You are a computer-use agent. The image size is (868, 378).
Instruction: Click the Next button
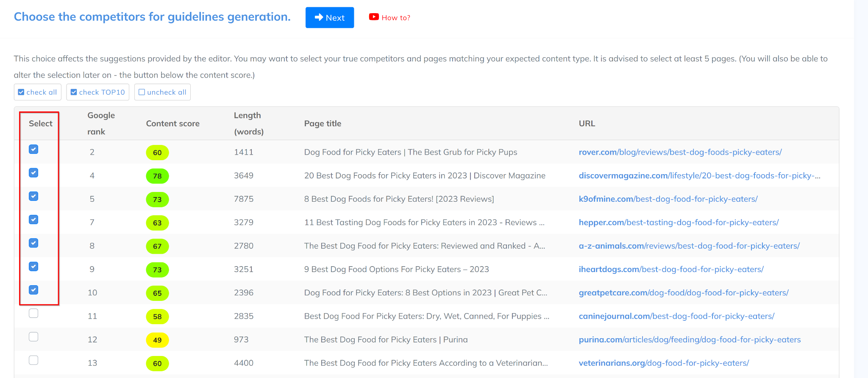coord(330,18)
